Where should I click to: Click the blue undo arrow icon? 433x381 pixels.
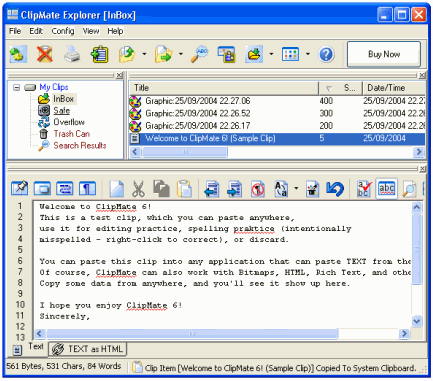(335, 189)
